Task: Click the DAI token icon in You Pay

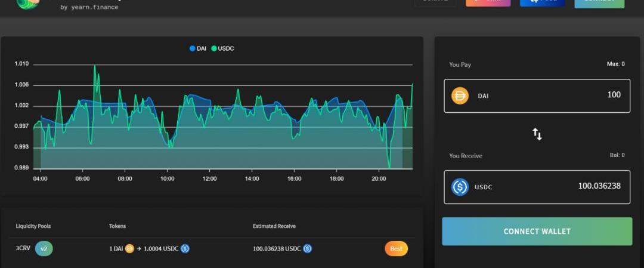Action: [460, 96]
